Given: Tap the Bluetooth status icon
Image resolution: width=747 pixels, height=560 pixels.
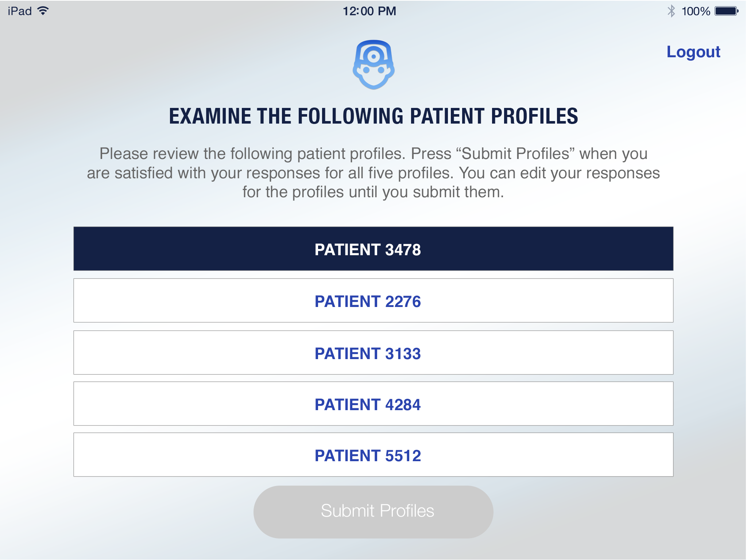Looking at the screenshot, I should (671, 11).
